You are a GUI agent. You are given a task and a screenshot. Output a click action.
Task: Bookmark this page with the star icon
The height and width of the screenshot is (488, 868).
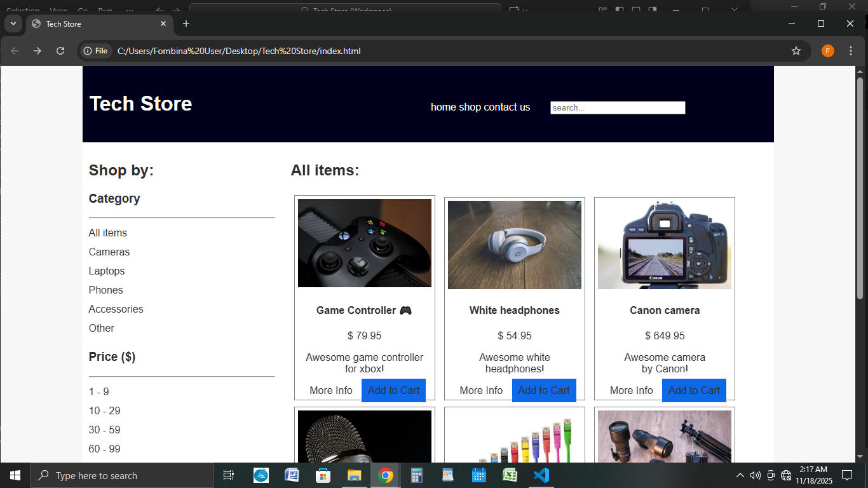tap(796, 51)
